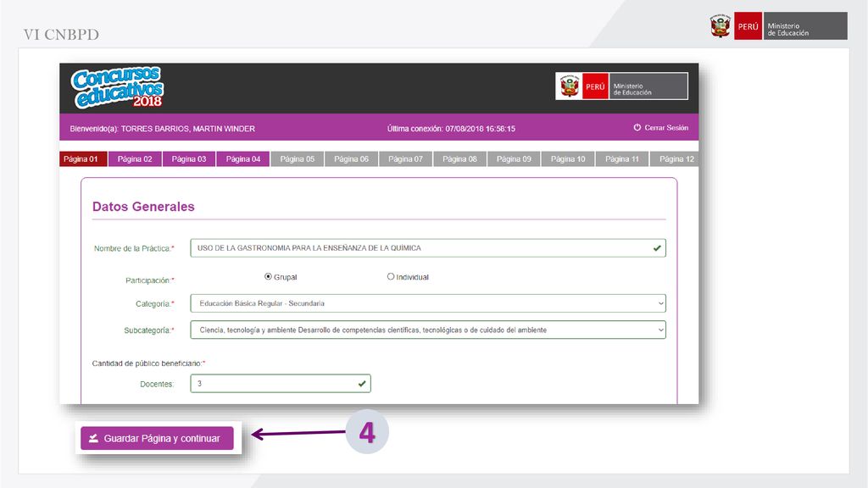Image resolution: width=868 pixels, height=488 pixels.
Task: Click the green checkmark in Nombre de la Práctica field
Action: 657,248
